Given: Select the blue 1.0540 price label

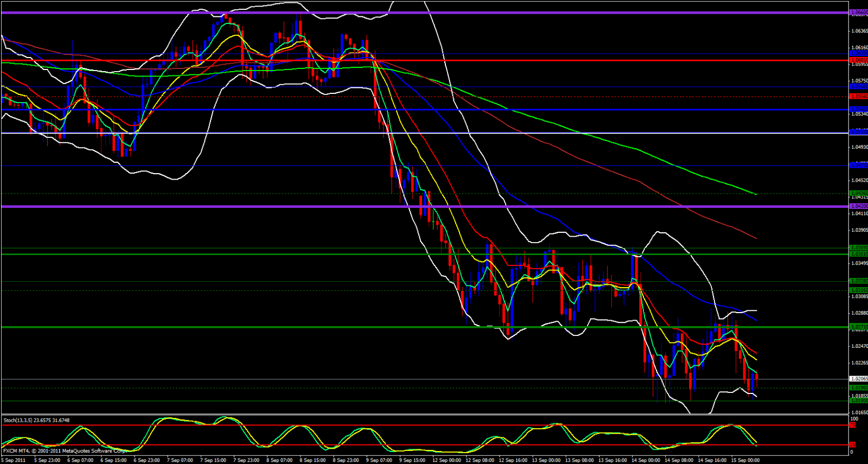Looking at the screenshot, I should pos(858,109).
